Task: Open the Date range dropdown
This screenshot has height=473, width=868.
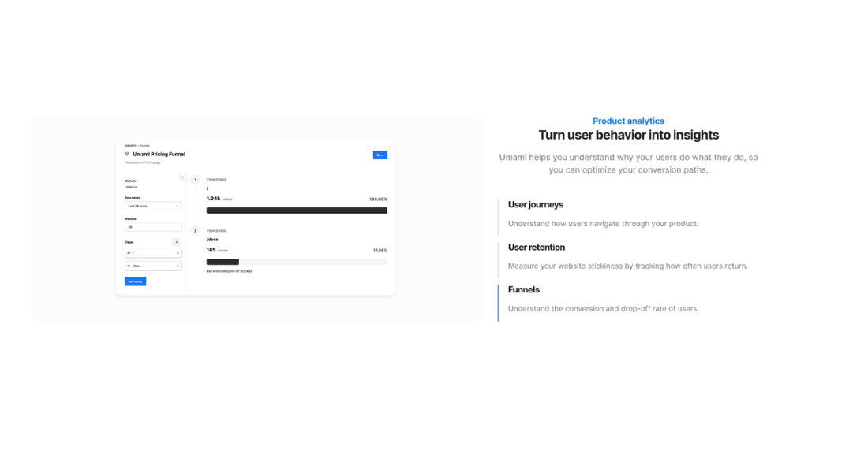Action: 153,206
